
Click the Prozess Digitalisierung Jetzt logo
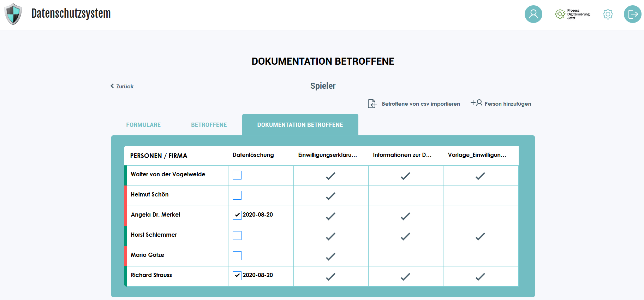tap(572, 14)
